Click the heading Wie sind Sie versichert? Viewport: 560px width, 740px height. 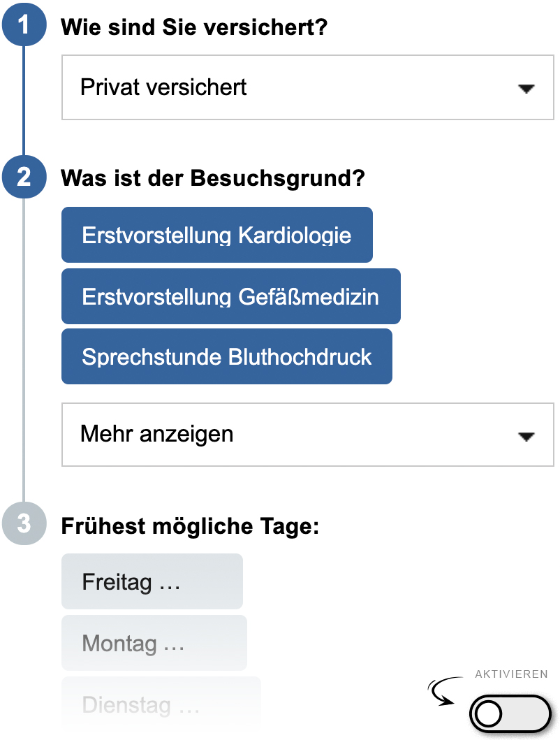(x=195, y=28)
